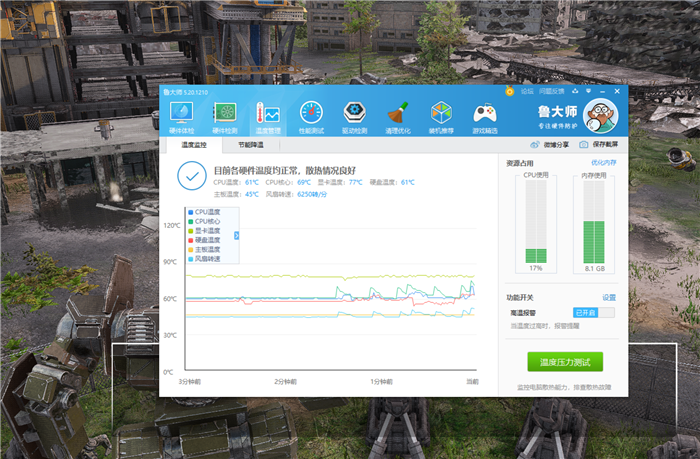Click CPU温度 61℃ reading
Screen dimensions: 700x459
(236, 182)
